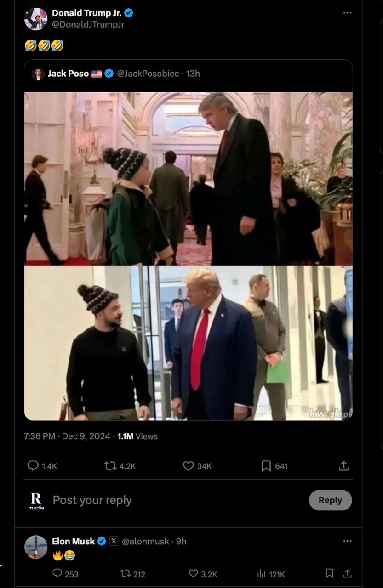Bookmark the post showing 641 bookmarks
Screen dimensions: 383x588
coord(274,466)
